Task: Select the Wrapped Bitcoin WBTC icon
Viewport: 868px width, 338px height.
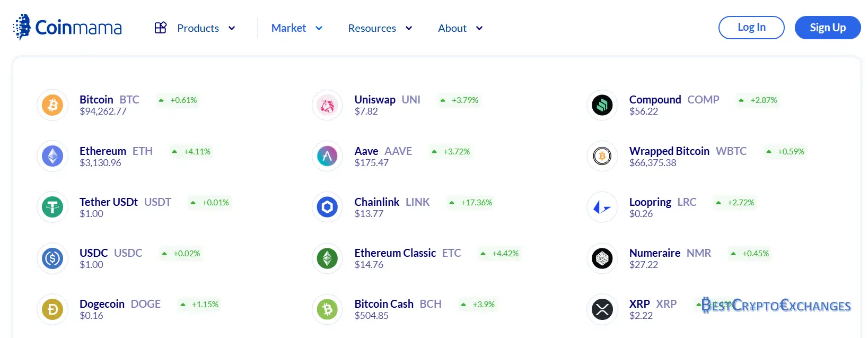Action: tap(602, 156)
